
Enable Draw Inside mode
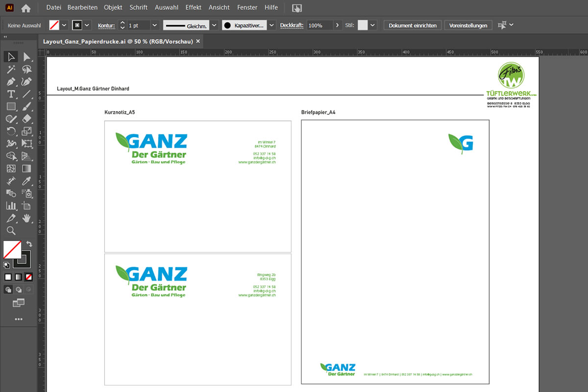tap(29, 290)
